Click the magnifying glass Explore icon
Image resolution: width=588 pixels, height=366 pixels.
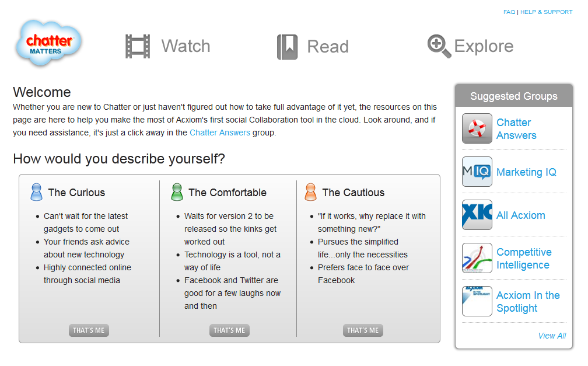pos(439,46)
